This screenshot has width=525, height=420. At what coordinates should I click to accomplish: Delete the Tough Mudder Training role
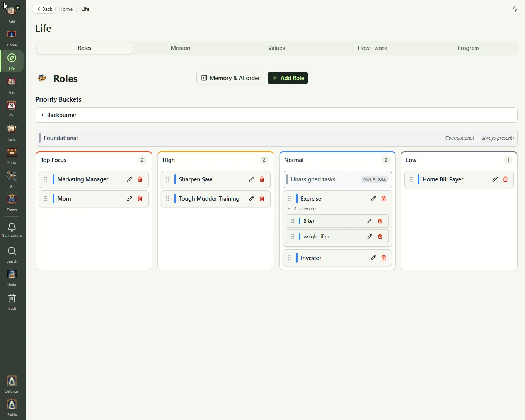click(262, 198)
